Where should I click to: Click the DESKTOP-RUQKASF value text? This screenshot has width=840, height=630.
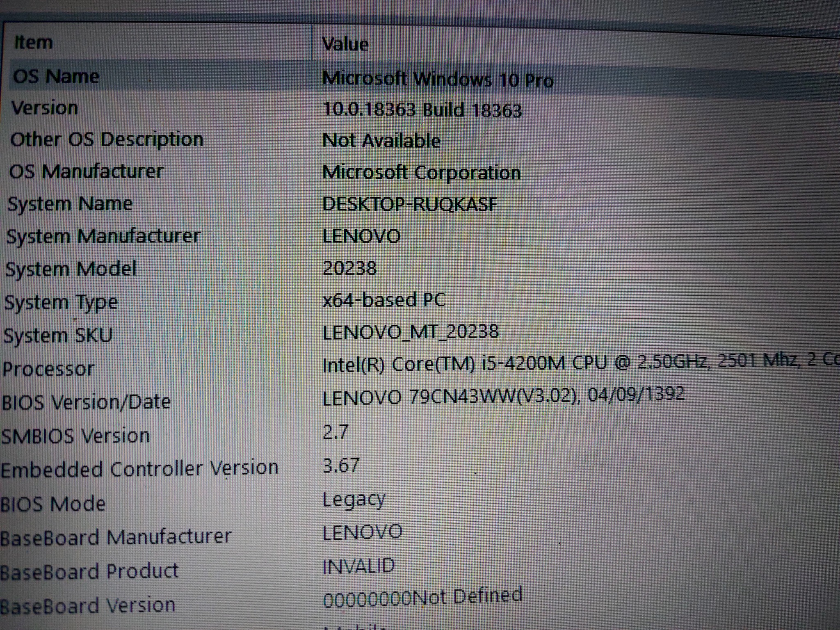tap(409, 204)
